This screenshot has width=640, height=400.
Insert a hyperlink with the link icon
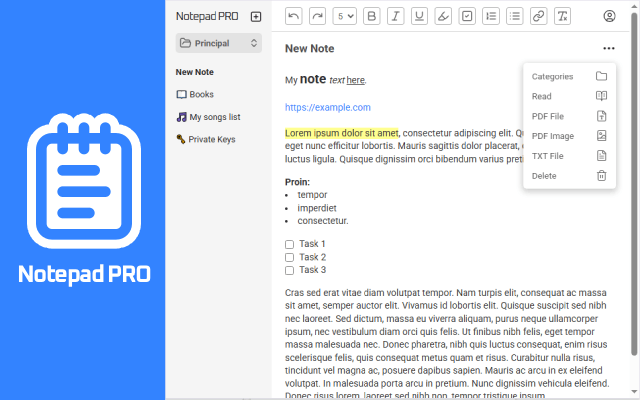pos(538,16)
